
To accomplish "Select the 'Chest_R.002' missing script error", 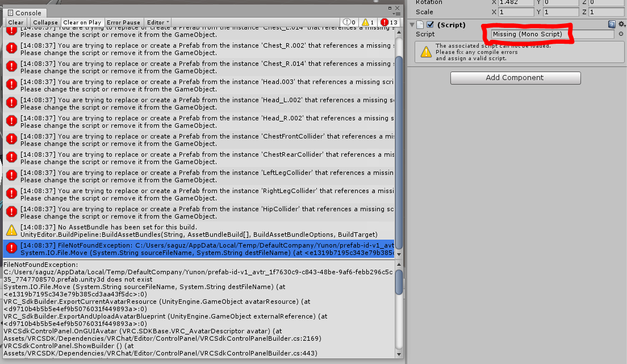I will 199,49.
